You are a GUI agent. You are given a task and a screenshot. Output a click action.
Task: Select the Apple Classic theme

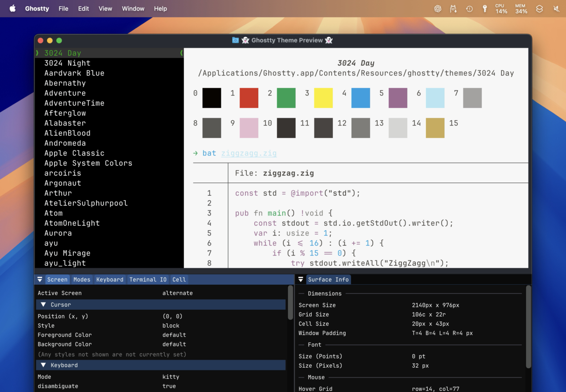pyautogui.click(x=74, y=153)
